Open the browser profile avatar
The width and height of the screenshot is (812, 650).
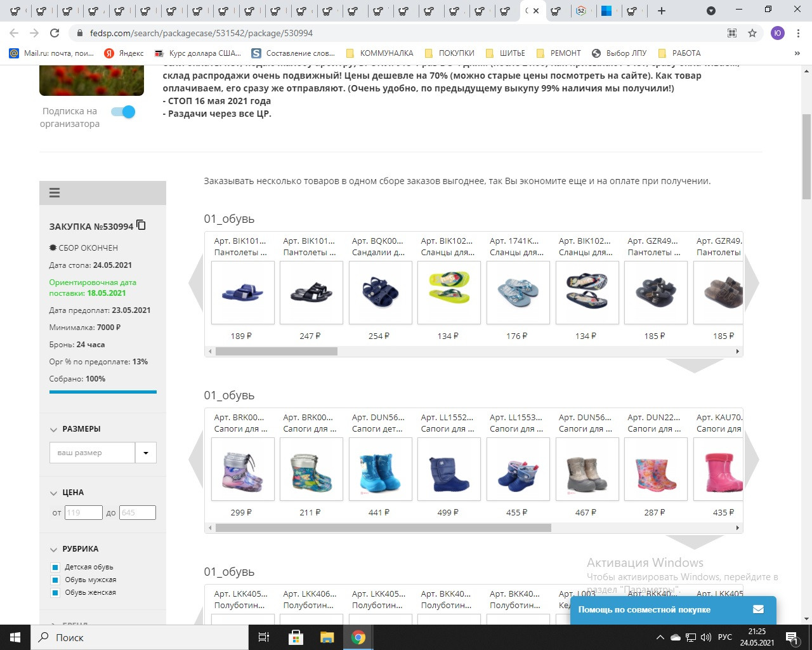tap(778, 33)
